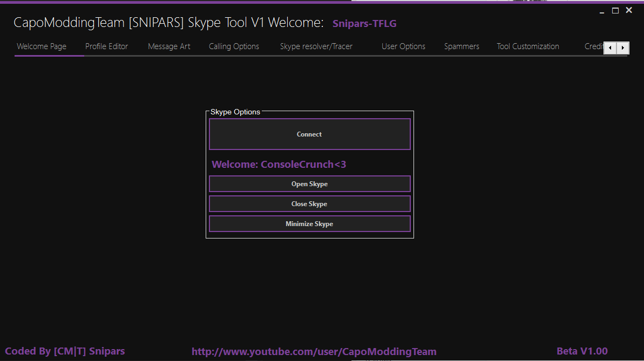Click the Snipars-TFLG username text
Viewport: 644px width, 361px height.
[x=364, y=23]
